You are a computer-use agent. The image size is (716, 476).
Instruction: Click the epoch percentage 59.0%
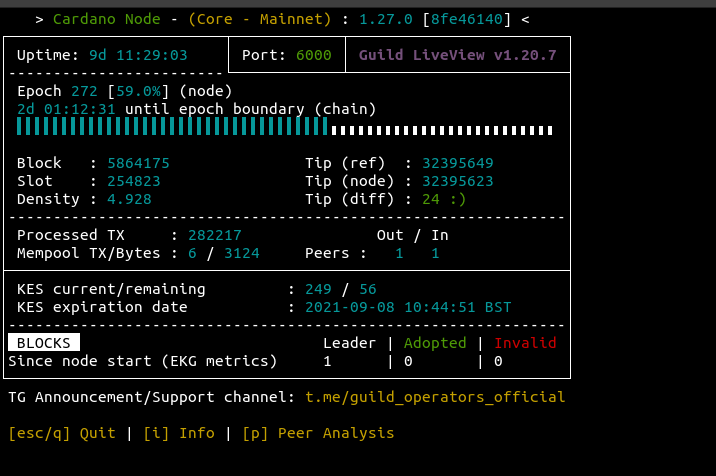(138, 91)
